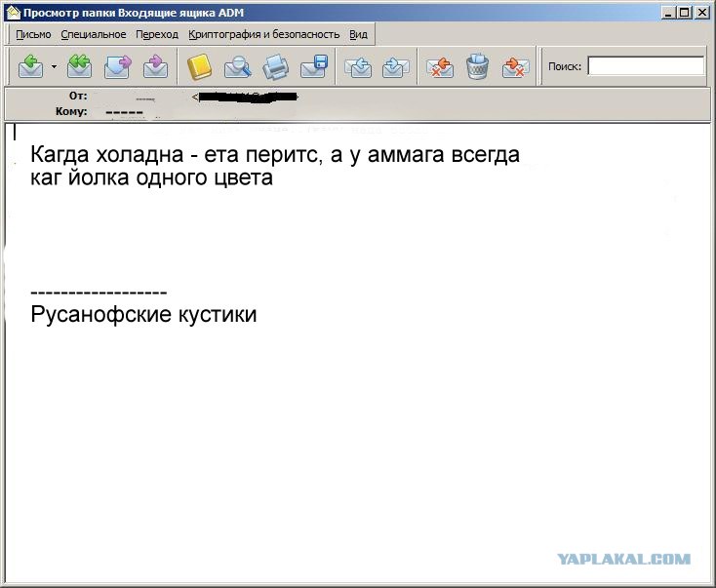Close the message viewer window
This screenshot has height=588, width=716.
[702, 13]
